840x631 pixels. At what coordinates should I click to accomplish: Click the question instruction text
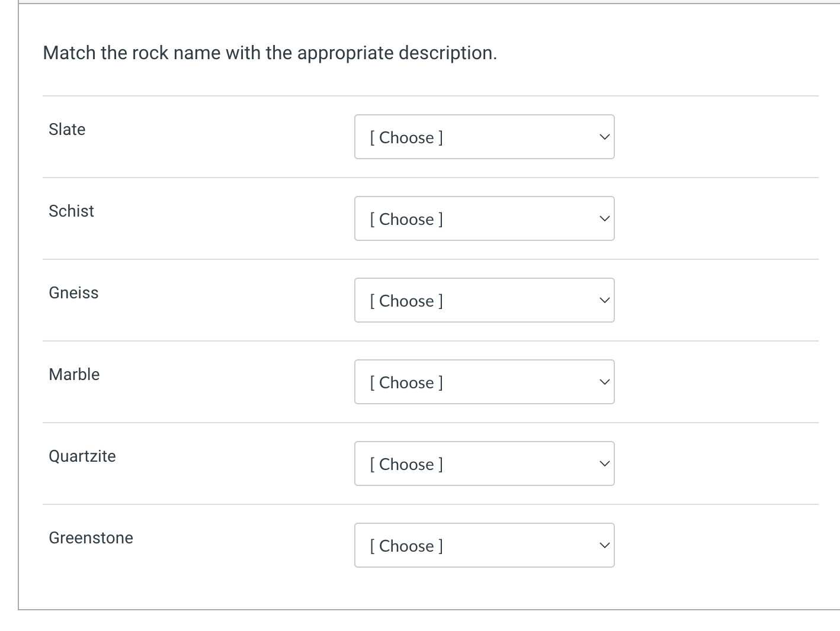[270, 53]
